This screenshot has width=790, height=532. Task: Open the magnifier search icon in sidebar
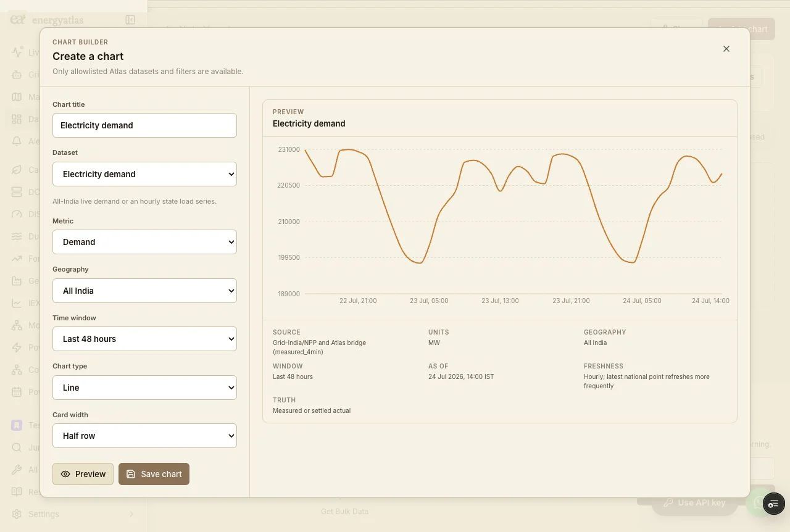17,447
